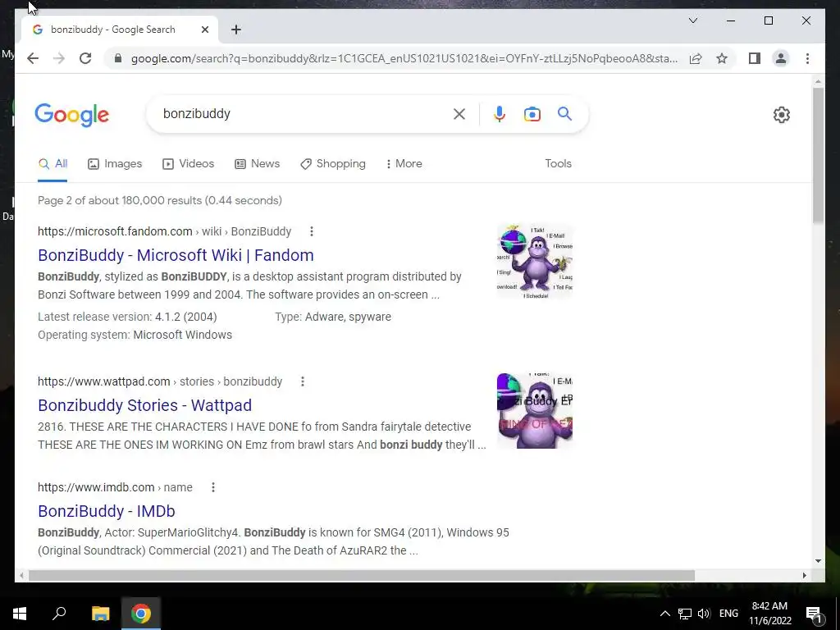Open Chrome's side panel

click(x=755, y=58)
